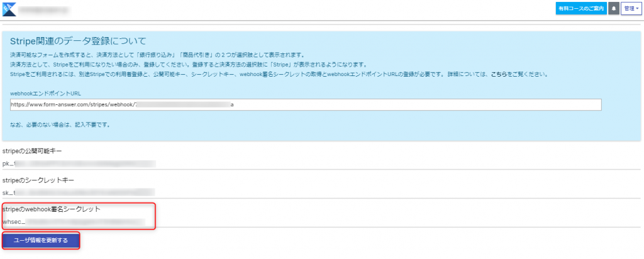Click the stripeのシークレットキー sk_ field
This screenshot has width=644, height=259.
[321, 192]
